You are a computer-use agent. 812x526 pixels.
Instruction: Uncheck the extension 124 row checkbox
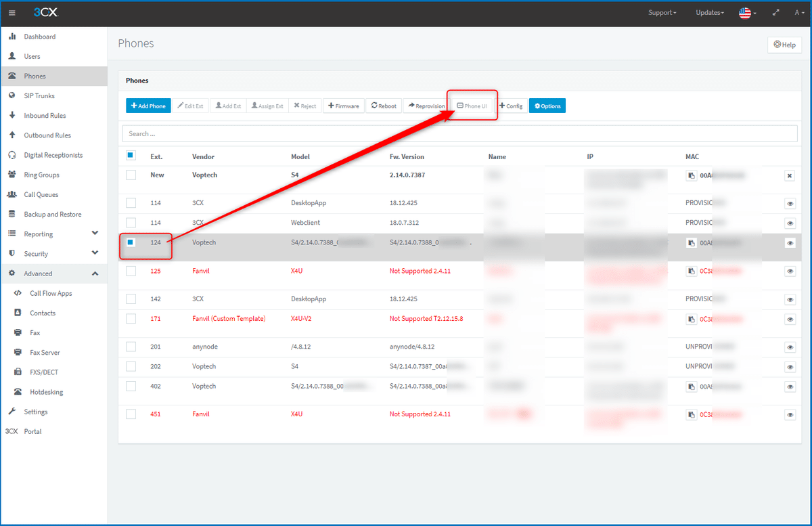pos(131,242)
